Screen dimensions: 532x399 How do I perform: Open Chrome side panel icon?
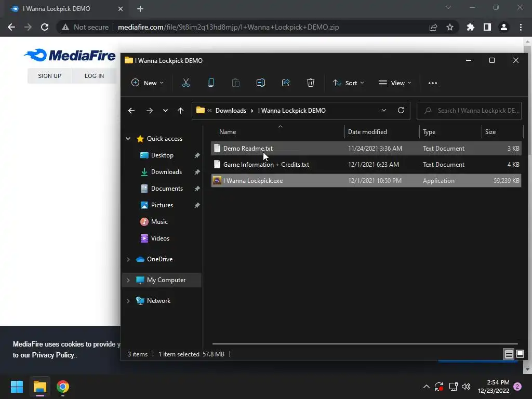487,27
